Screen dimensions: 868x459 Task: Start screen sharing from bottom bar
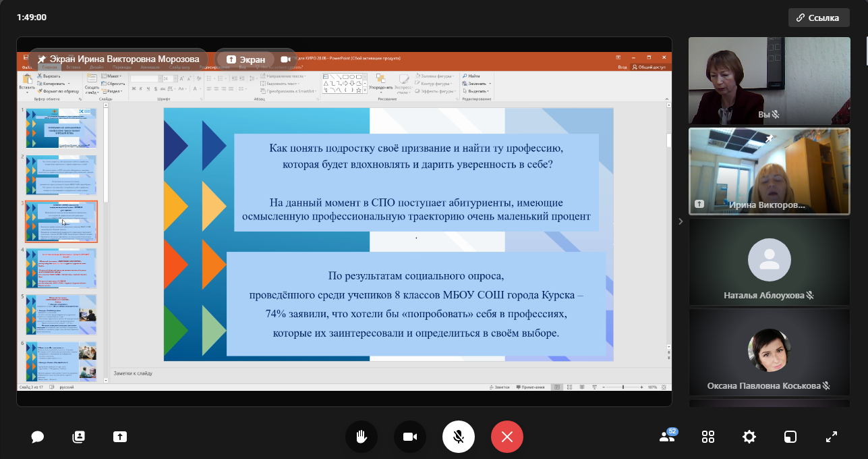120,437
